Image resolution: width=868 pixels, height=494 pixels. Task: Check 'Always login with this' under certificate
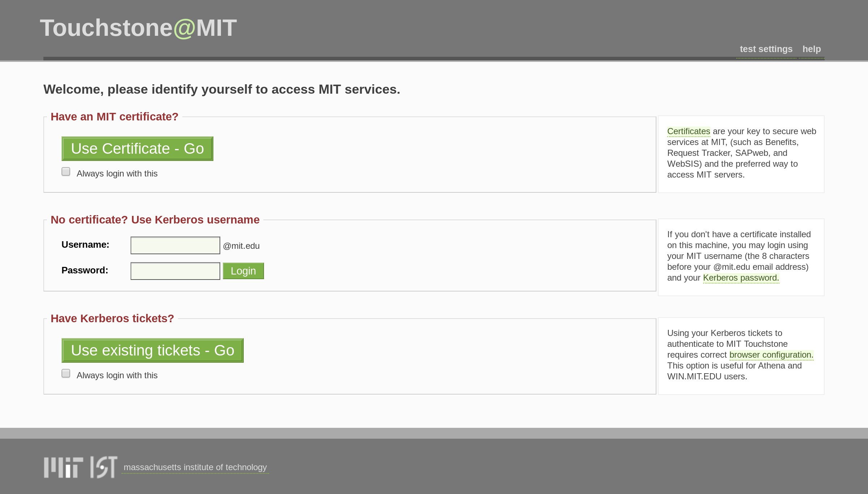pos(66,172)
